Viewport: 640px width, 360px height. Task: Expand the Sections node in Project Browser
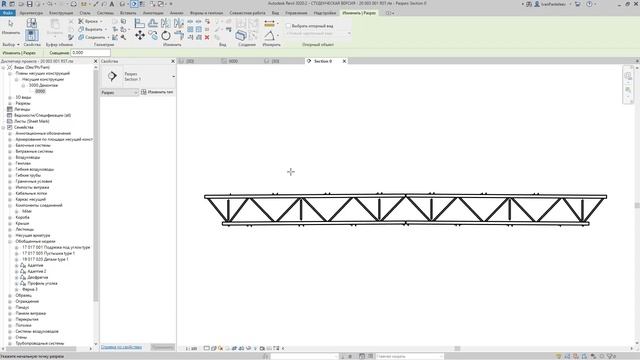(10, 104)
